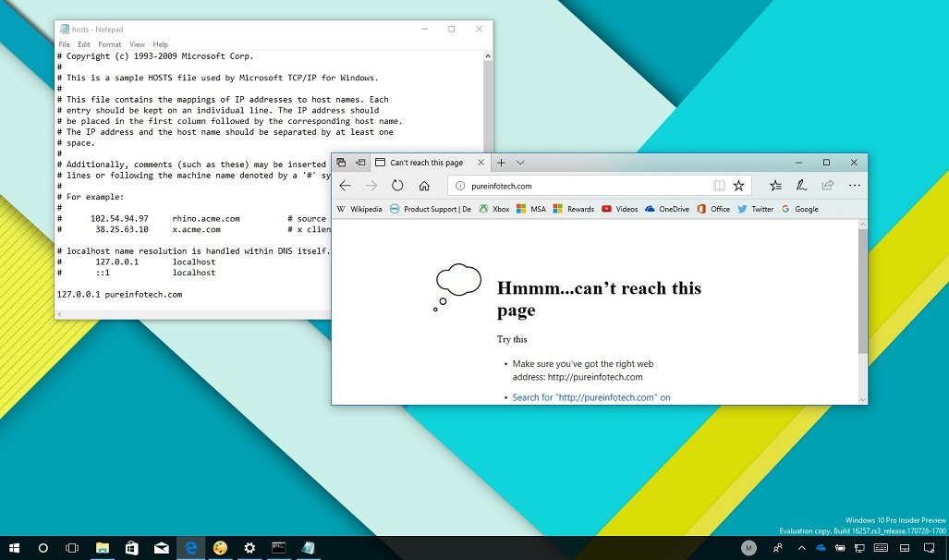Click the Add notes pen icon
The height and width of the screenshot is (560, 949).
pyautogui.click(x=802, y=186)
